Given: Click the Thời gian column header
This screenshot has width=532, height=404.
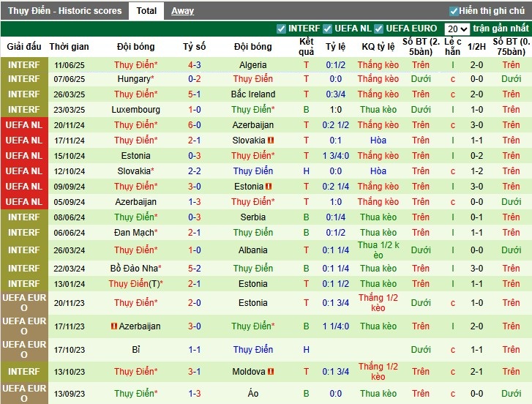Looking at the screenshot, I should 70,46.
